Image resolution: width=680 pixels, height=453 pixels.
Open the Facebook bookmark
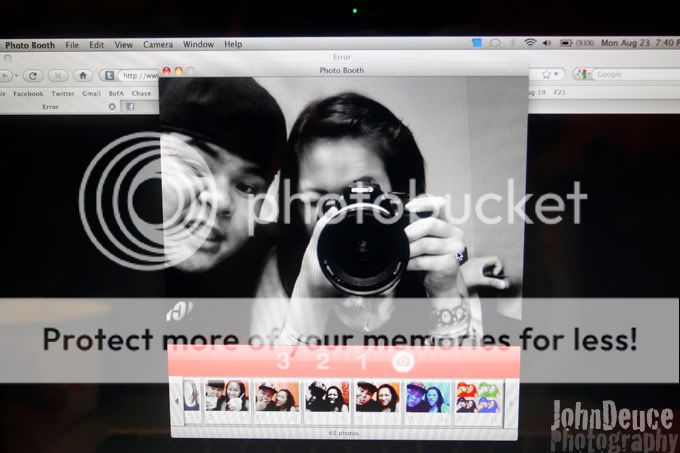point(28,94)
